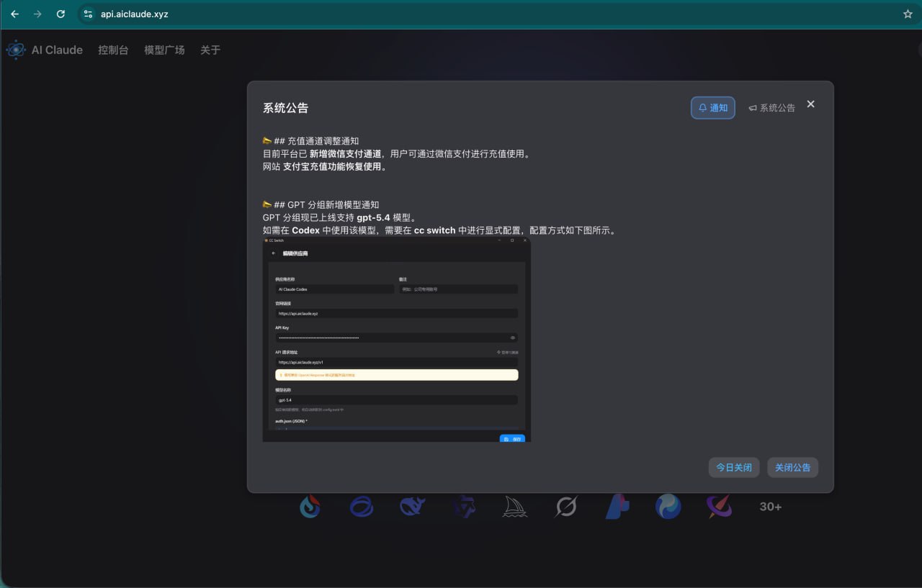Viewport: 922px width, 588px height.
Task: Go to 模型广场 in the top navigation
Action: point(164,50)
